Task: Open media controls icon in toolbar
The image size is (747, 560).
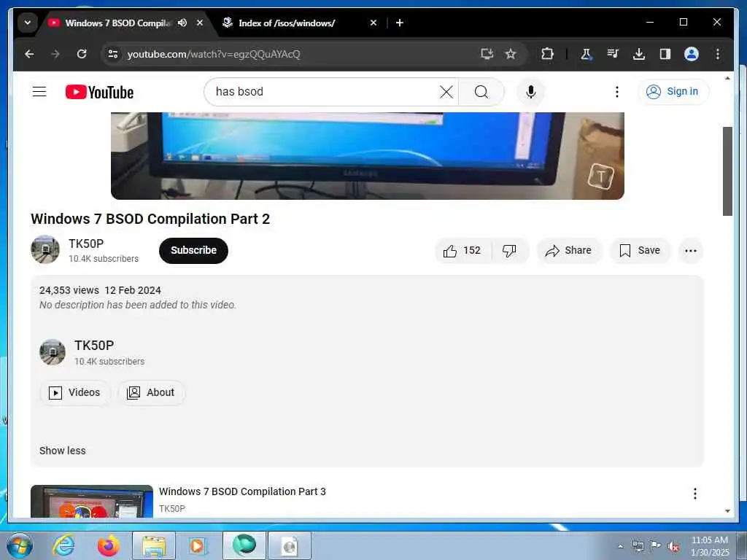Action: click(613, 54)
